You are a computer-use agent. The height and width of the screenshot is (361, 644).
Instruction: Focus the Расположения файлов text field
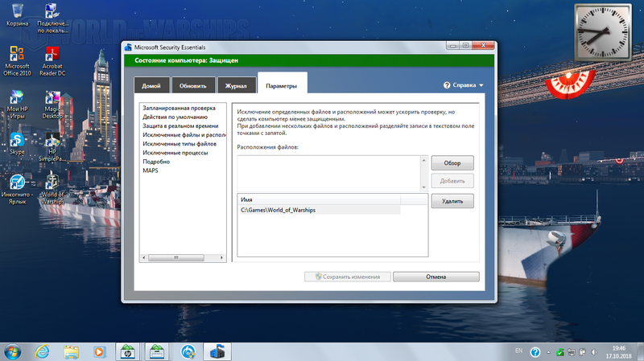[328, 174]
